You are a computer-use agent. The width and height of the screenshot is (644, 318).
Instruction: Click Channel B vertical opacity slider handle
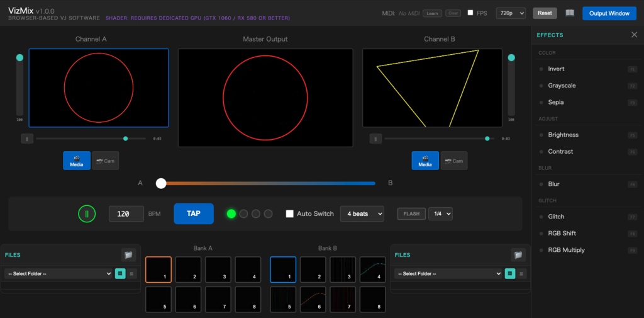click(x=511, y=57)
